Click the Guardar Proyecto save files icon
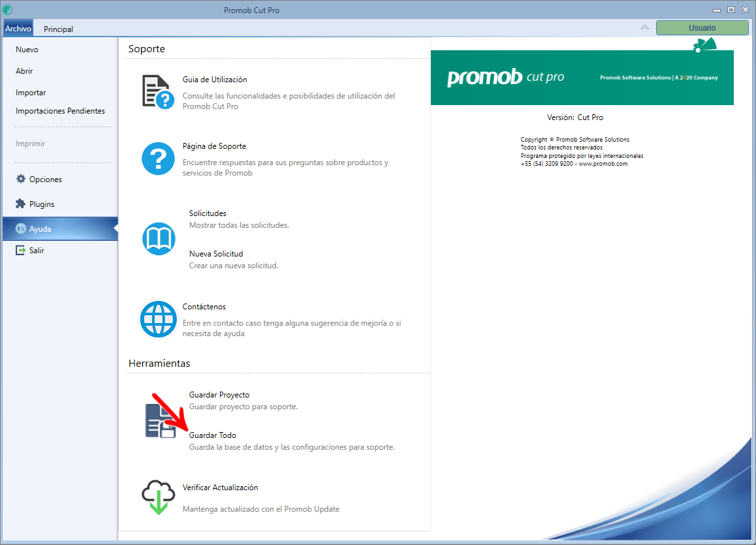This screenshot has height=545, width=756. (x=161, y=421)
